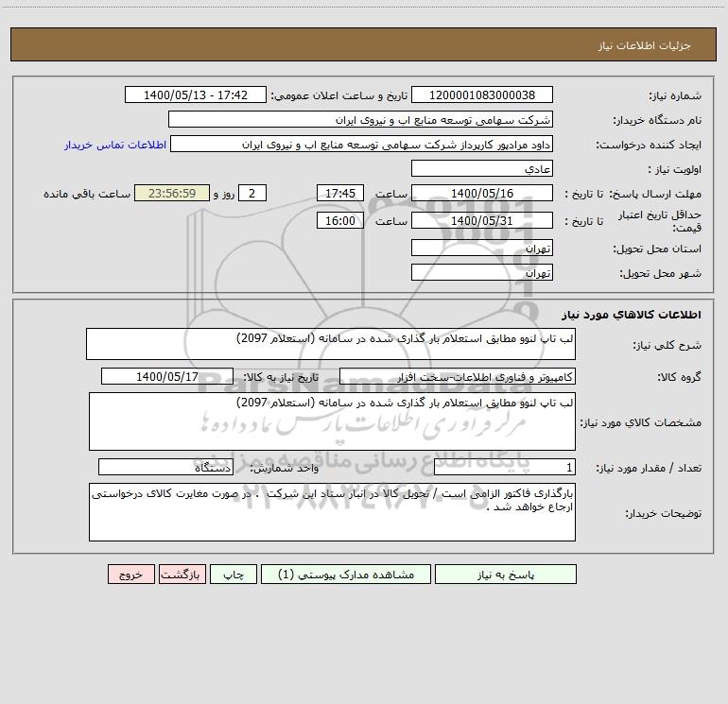
Task: Click the deadline time field 17:45
Action: (x=339, y=193)
